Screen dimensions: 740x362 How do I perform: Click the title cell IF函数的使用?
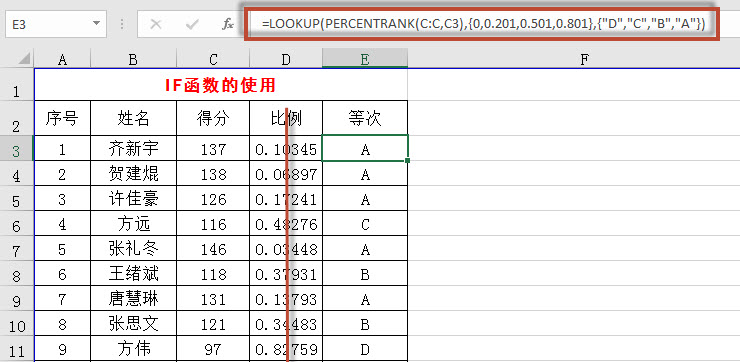click(220, 85)
